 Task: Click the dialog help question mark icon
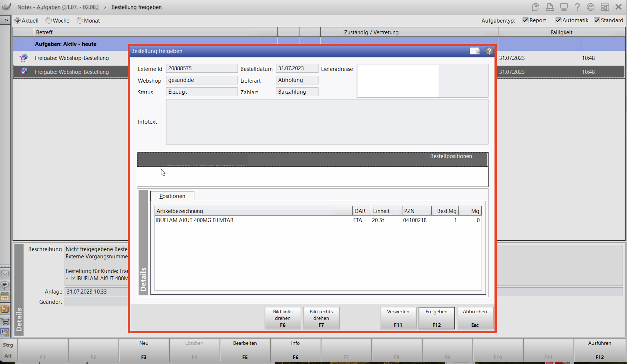(x=489, y=51)
